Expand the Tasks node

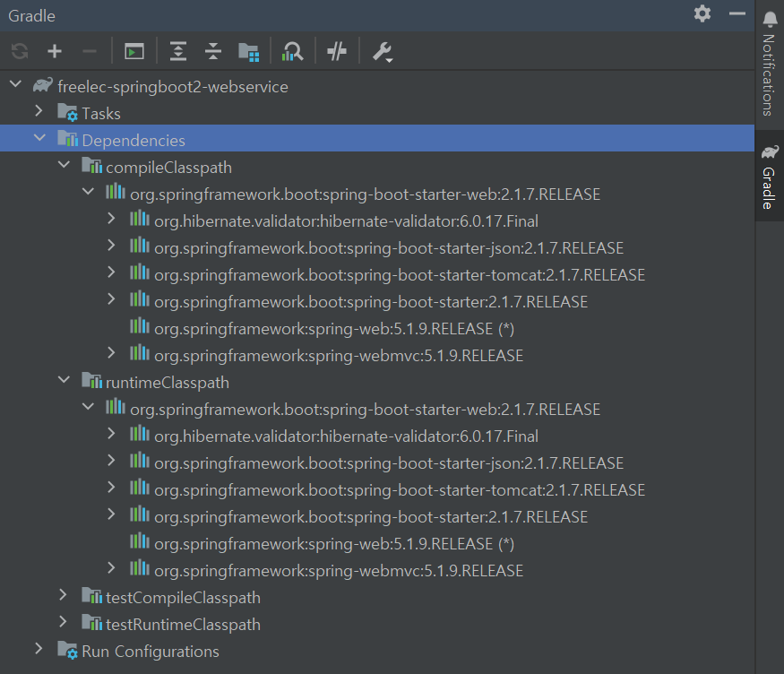tap(39, 110)
